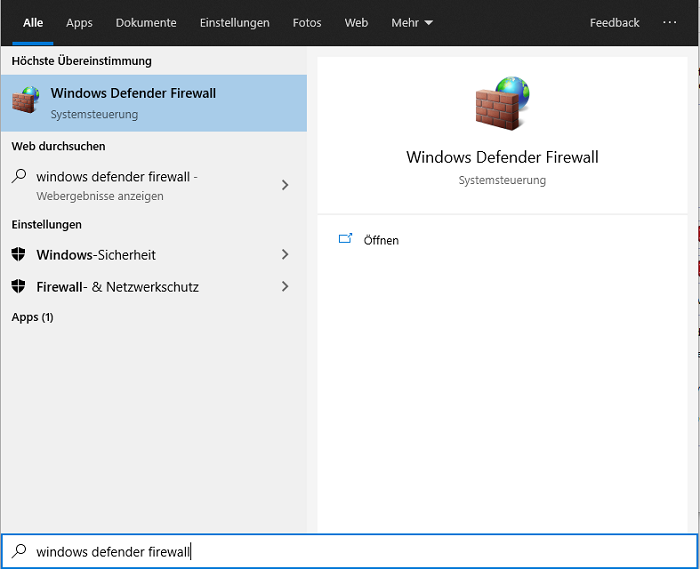This screenshot has width=700, height=569.
Task: Click the magnifier icon beside web search suggestion
Action: [19, 176]
